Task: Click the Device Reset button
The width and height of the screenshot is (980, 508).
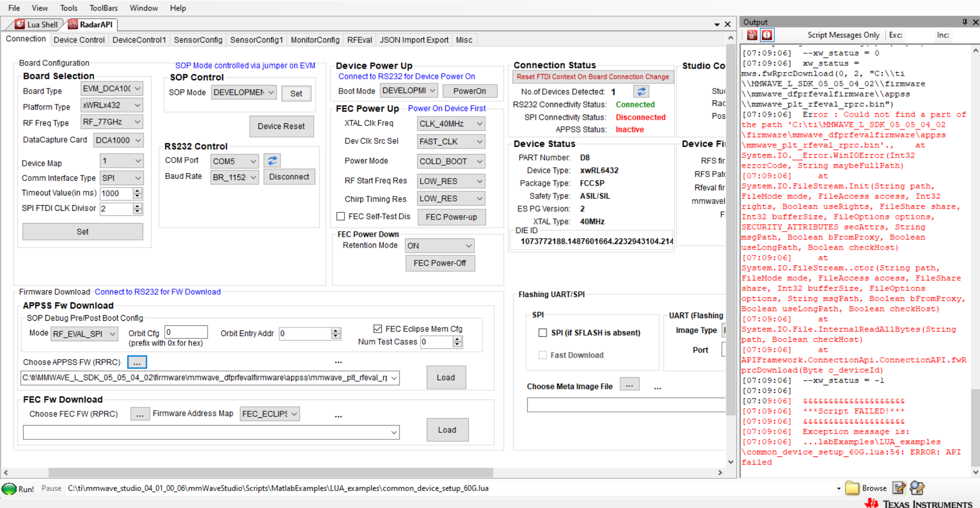Action: (281, 126)
